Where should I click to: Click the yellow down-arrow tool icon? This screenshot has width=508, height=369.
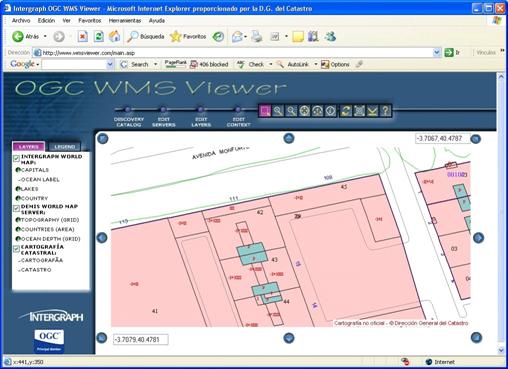[x=372, y=111]
